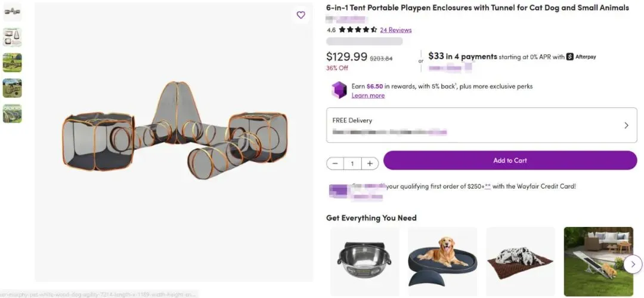Click Learn more rewards link
644x298 pixels.
tap(368, 96)
